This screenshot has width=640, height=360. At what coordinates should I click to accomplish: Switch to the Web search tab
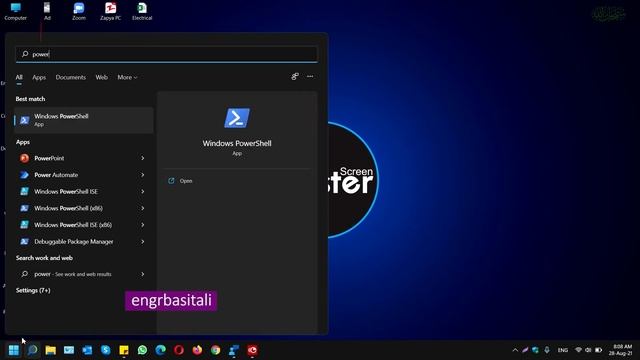click(102, 77)
